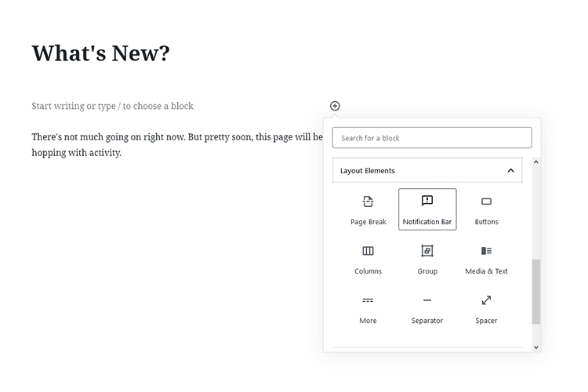Click the Layout Elements section title

368,171
